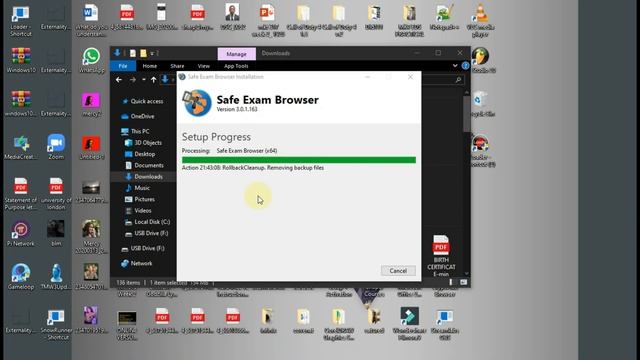Open 3D Objects folder in sidebar
The width and height of the screenshot is (640, 360).
(x=143, y=143)
